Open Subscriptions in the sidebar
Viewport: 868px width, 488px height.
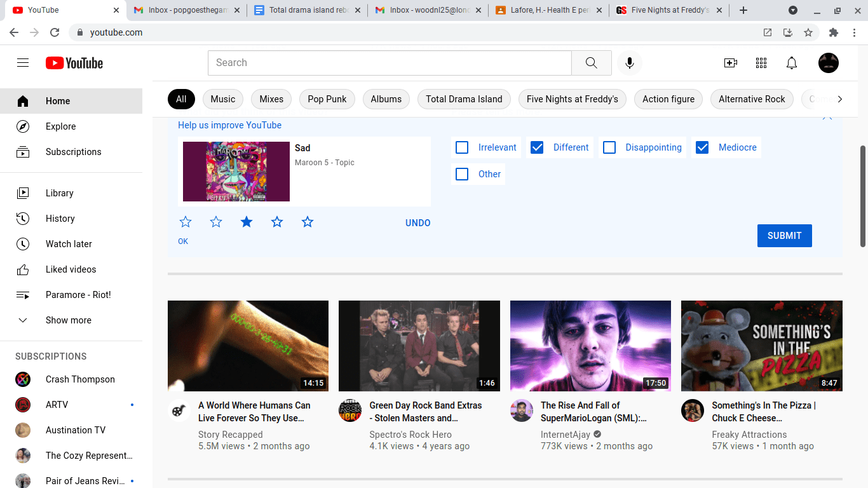(x=71, y=152)
